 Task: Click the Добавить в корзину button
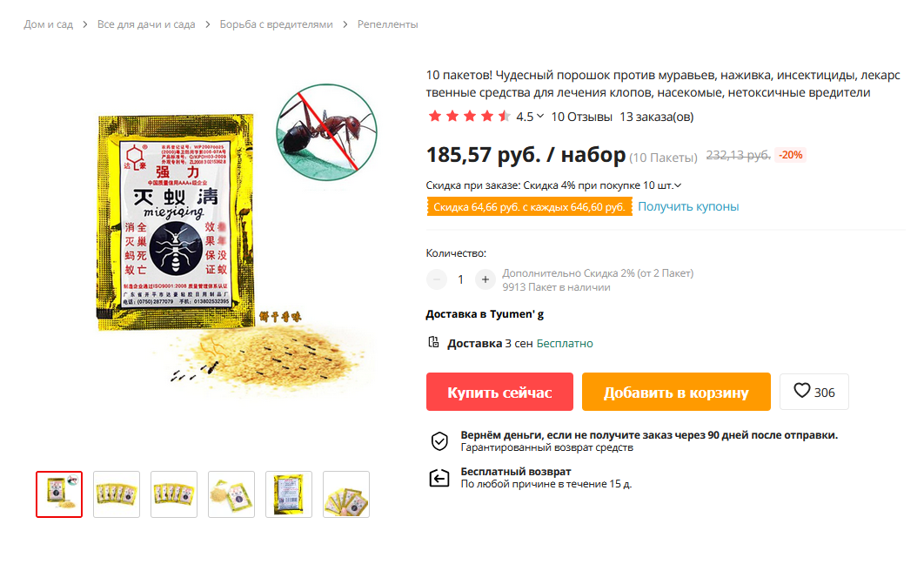[x=677, y=392]
